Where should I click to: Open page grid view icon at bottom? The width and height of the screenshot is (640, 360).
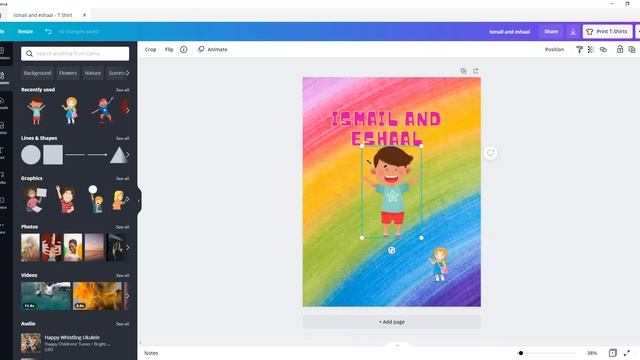tap(612, 353)
